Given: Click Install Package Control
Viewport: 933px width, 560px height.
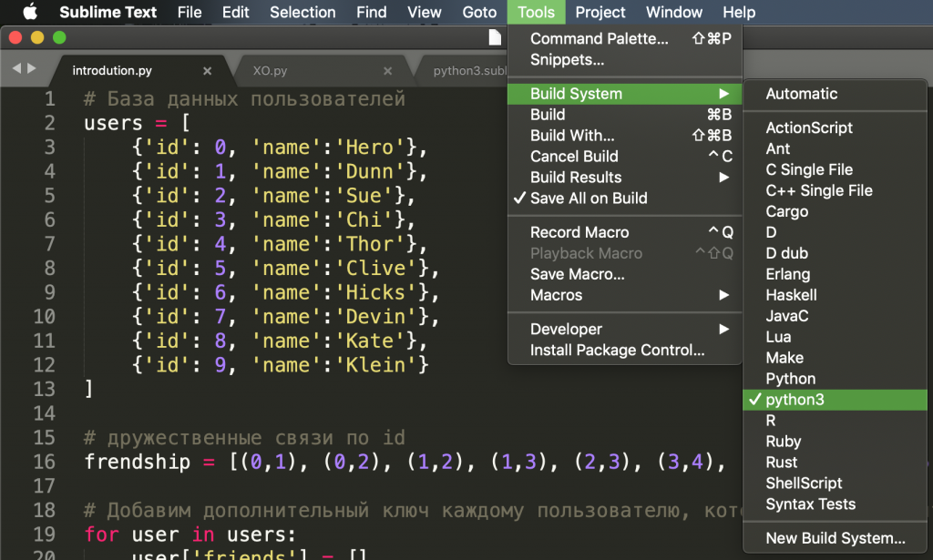Looking at the screenshot, I should 617,350.
